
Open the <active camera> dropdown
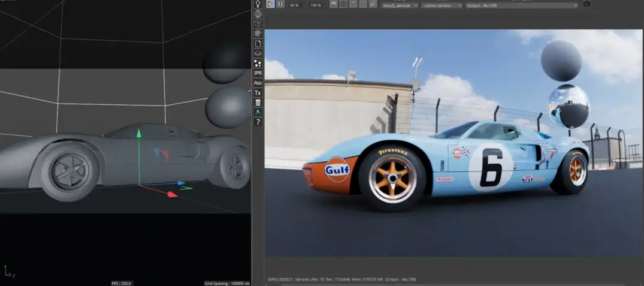[442, 5]
